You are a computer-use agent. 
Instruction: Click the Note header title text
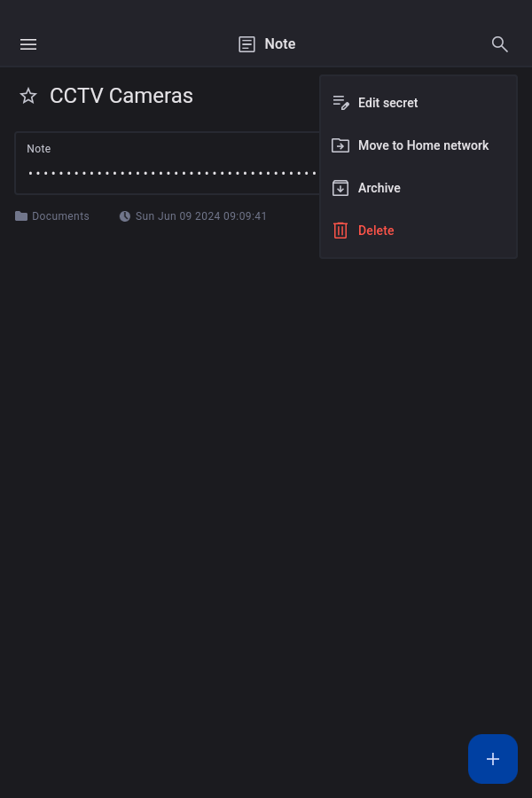(280, 44)
